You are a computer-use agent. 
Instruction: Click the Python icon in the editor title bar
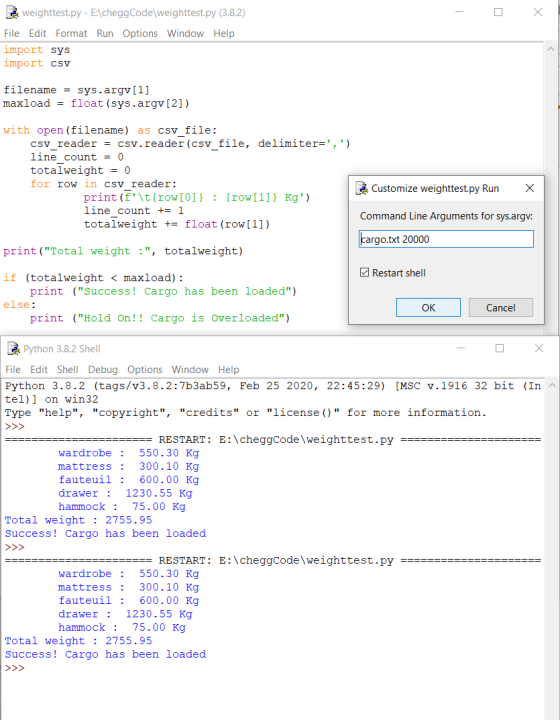click(12, 12)
